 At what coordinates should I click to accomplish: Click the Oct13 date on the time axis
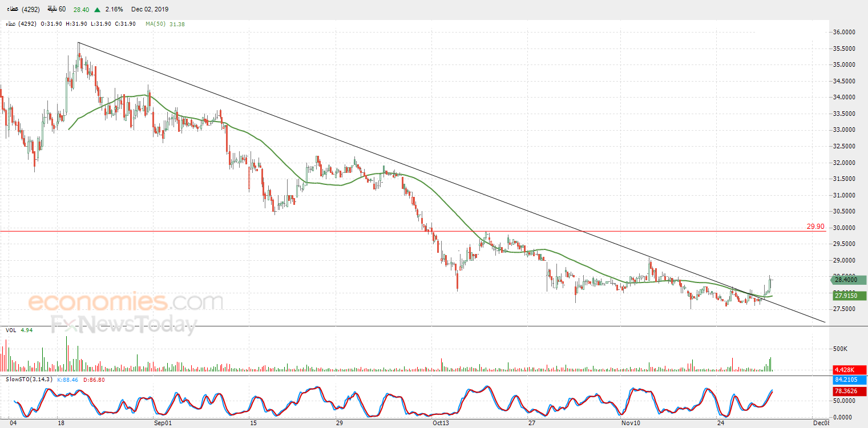(441, 423)
